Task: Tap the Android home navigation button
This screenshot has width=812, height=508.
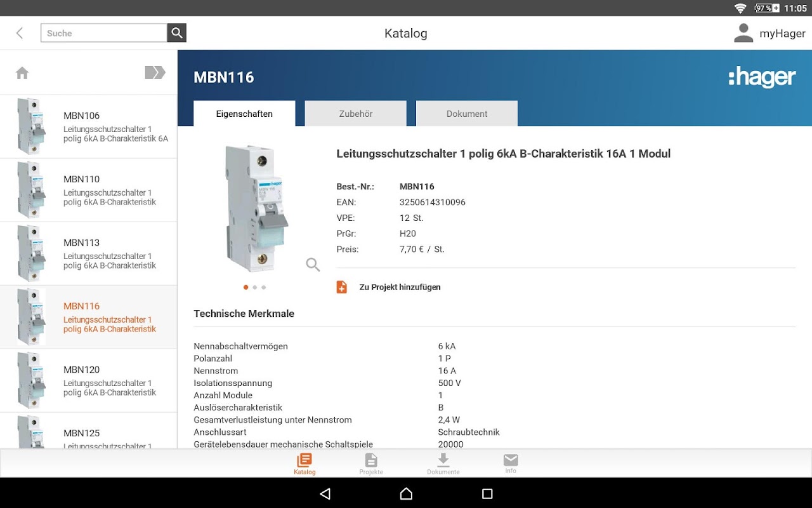Action: point(406,493)
